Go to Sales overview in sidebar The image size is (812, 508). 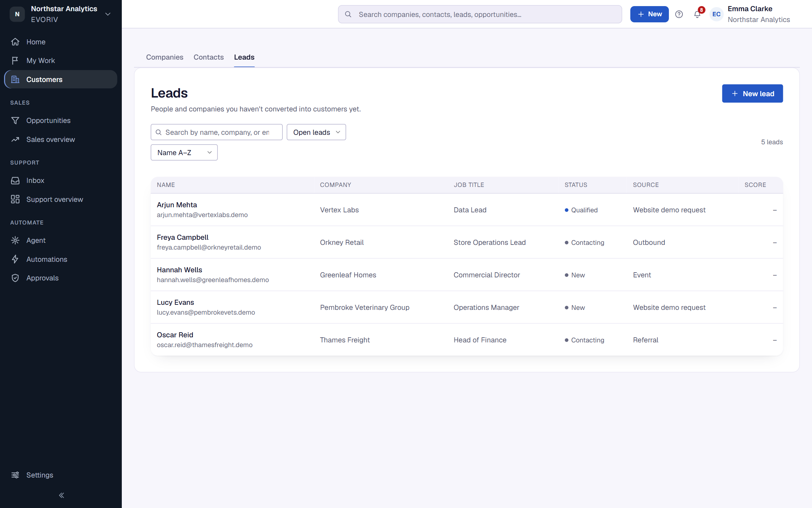coord(61,140)
